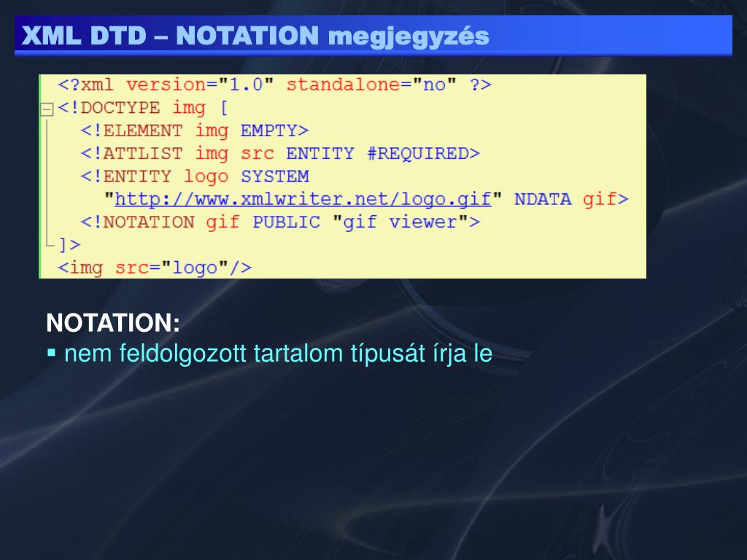Click the '<!NOTATION gif PUBLIC "gif viewer">' line
The width and height of the screenshot is (747, 560).
coord(280,222)
